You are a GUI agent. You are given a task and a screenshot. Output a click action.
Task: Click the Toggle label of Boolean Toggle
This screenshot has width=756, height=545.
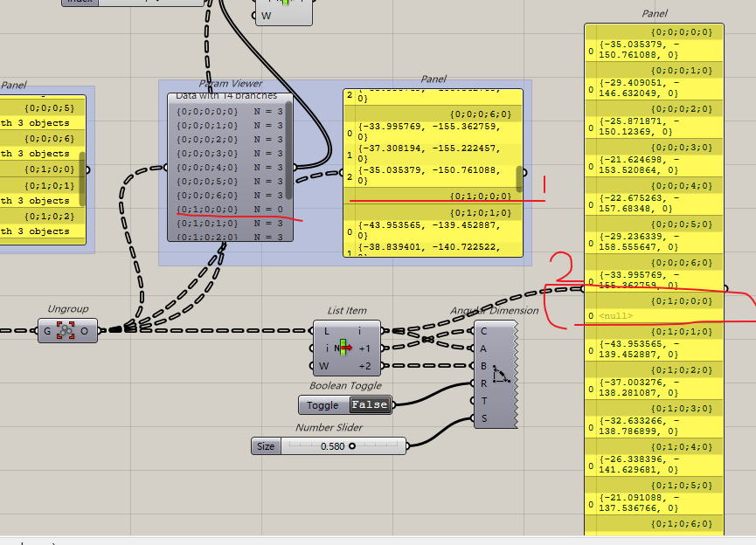[323, 405]
